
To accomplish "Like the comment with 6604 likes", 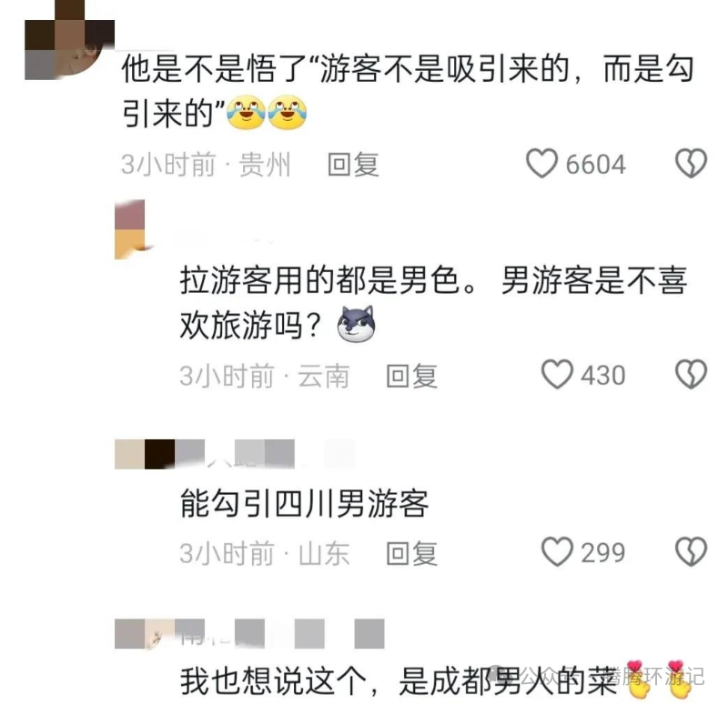I will tap(541, 164).
